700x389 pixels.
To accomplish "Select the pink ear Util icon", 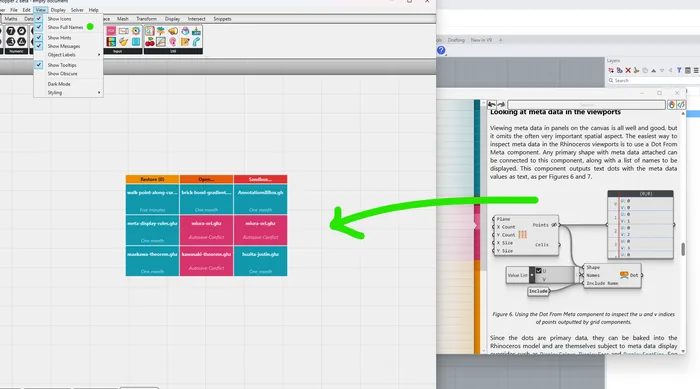I will pyautogui.click(x=173, y=42).
